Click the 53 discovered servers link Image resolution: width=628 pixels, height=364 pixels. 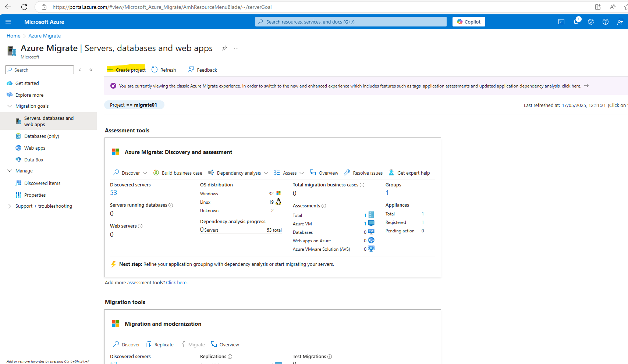coord(113,193)
